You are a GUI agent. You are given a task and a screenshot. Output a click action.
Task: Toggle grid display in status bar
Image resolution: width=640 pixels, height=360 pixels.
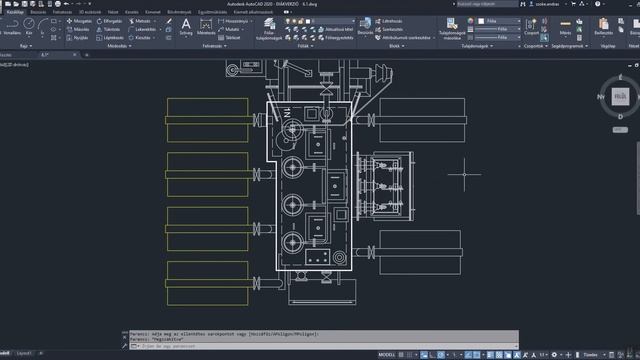(401, 355)
